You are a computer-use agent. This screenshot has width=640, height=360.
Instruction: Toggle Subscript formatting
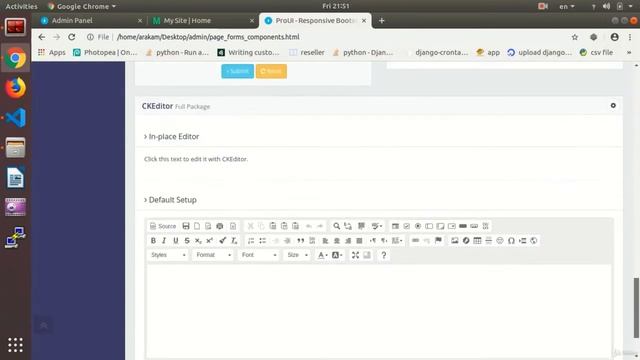pyautogui.click(x=198, y=241)
